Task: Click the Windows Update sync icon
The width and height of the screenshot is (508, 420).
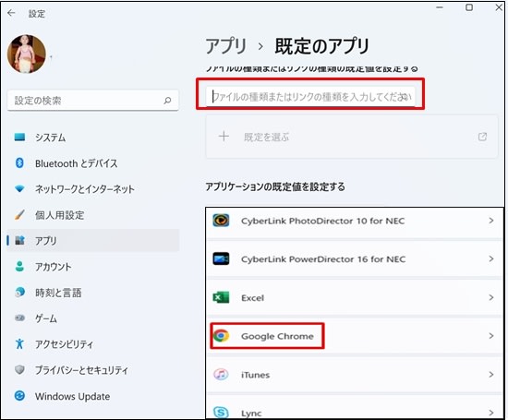Action: click(19, 396)
